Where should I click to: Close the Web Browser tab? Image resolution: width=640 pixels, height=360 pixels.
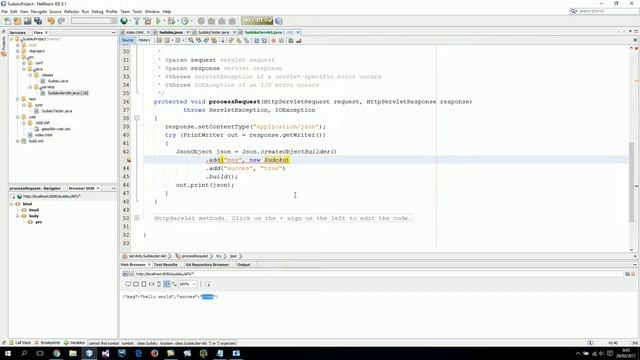point(149,265)
